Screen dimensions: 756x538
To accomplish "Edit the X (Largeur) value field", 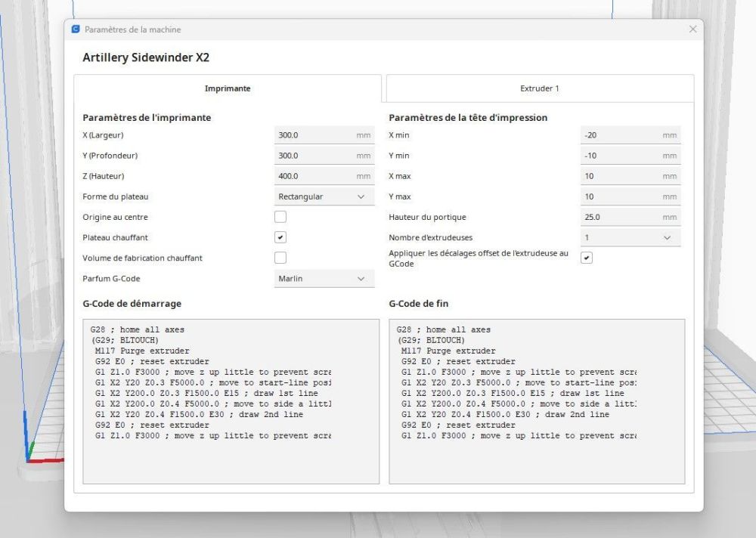I will 324,135.
